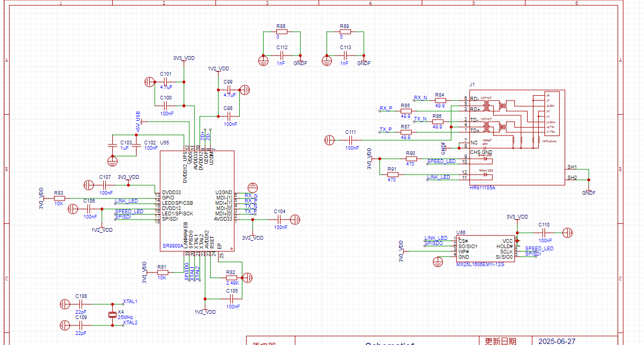Select resistor R88 symbol
The image size is (644, 345).
282,32
